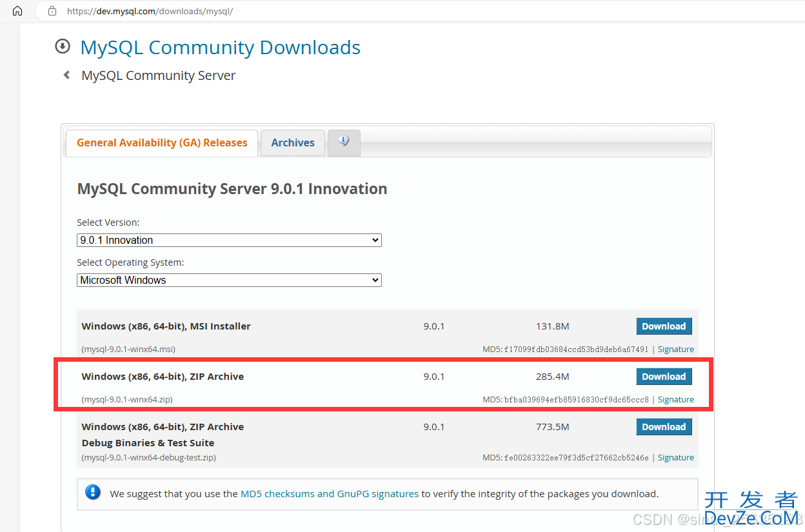
Task: Click the site lock icon in address bar
Action: pos(52,11)
